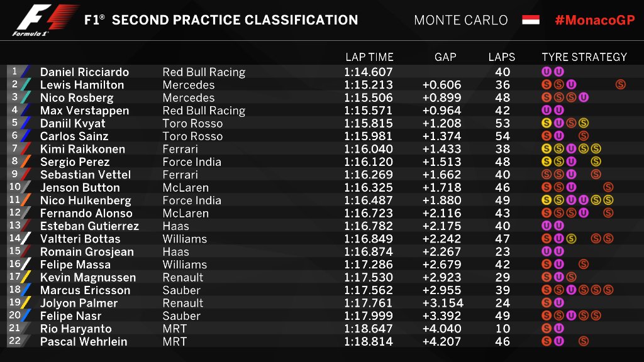Click the Daniel Ricciardo driver name
This screenshot has height=362, width=644.
tap(85, 72)
